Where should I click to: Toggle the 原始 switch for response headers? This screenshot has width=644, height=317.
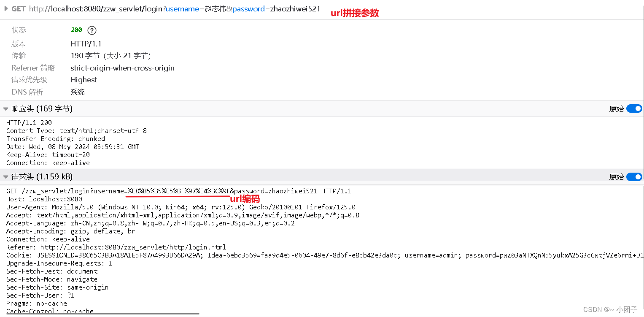634,109
